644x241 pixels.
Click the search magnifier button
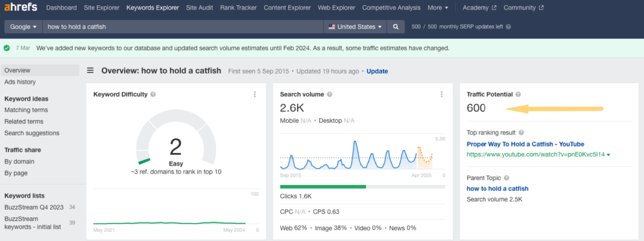click(396, 26)
